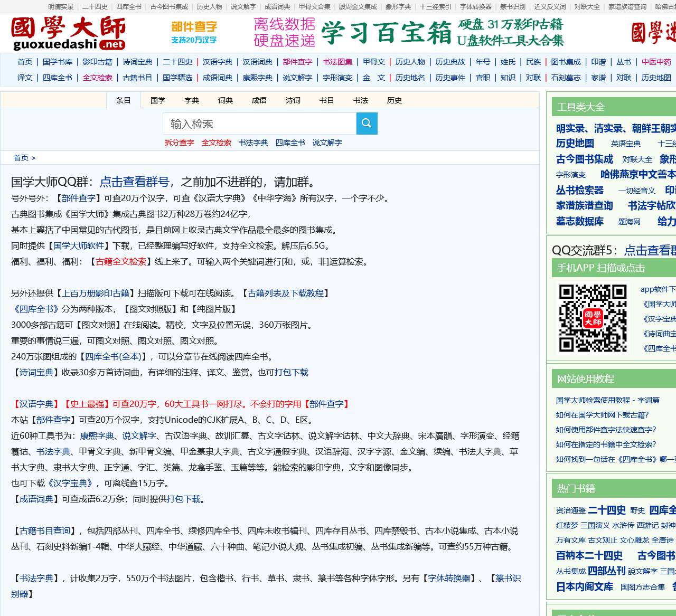Image resolution: width=676 pixels, height=616 pixels.
Task: Open 哈佛燕京中文善本 in the 工具类大全 panel
Action: 638,174
